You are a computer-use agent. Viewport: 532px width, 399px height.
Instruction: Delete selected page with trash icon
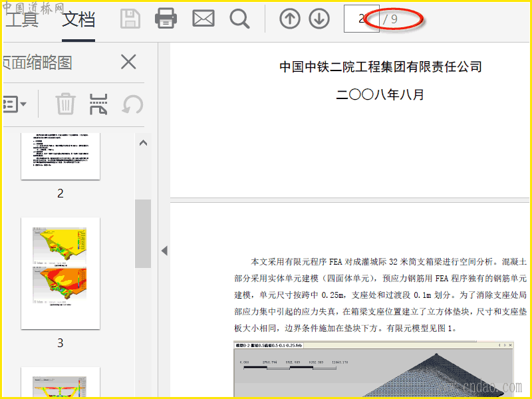(x=65, y=104)
